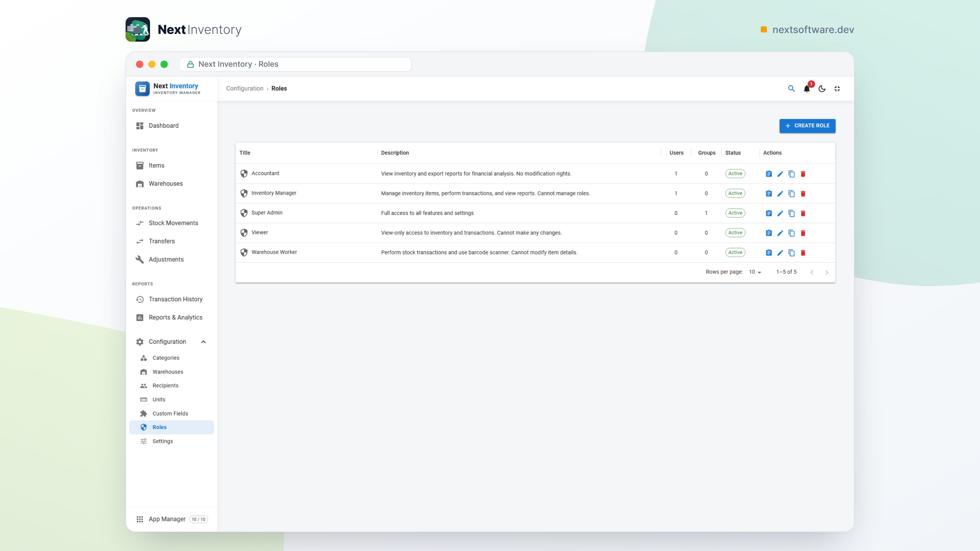Toggle Active status chip for Accountant
Screen dimensions: 980x551
pos(735,174)
